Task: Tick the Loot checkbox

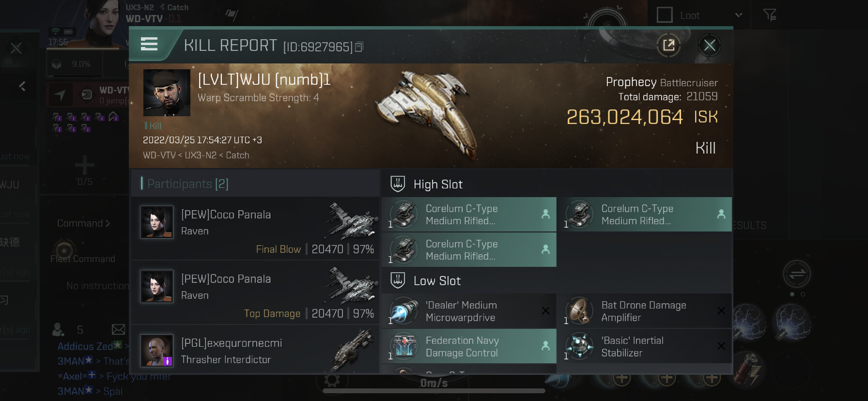Action: point(665,15)
